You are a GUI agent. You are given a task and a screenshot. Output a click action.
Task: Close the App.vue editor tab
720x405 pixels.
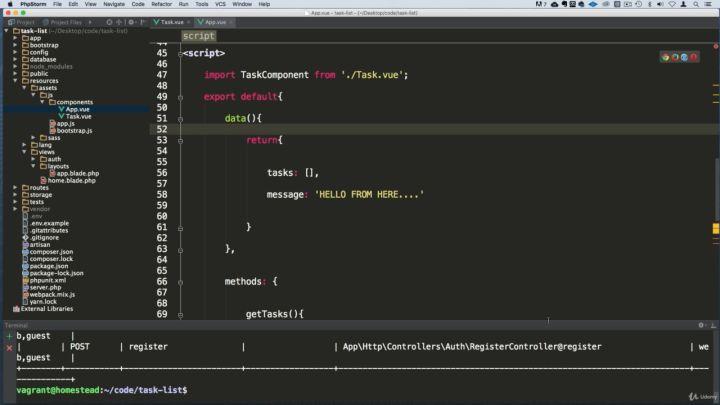pyautogui.click(x=231, y=22)
